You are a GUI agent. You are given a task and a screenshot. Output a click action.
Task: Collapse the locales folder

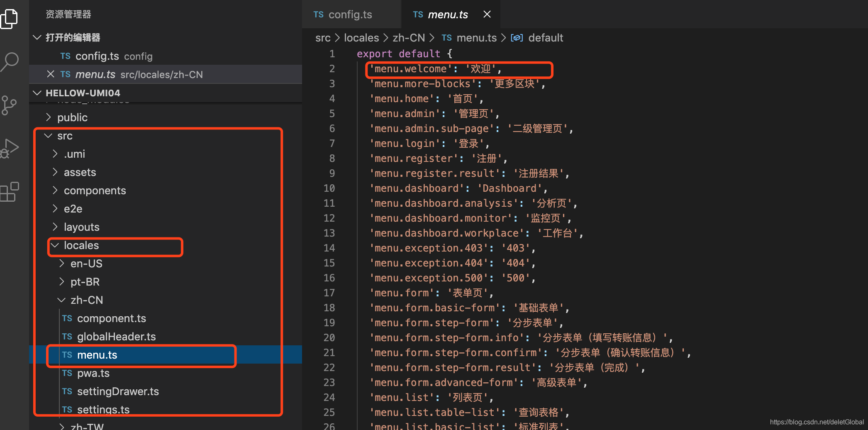(x=55, y=245)
